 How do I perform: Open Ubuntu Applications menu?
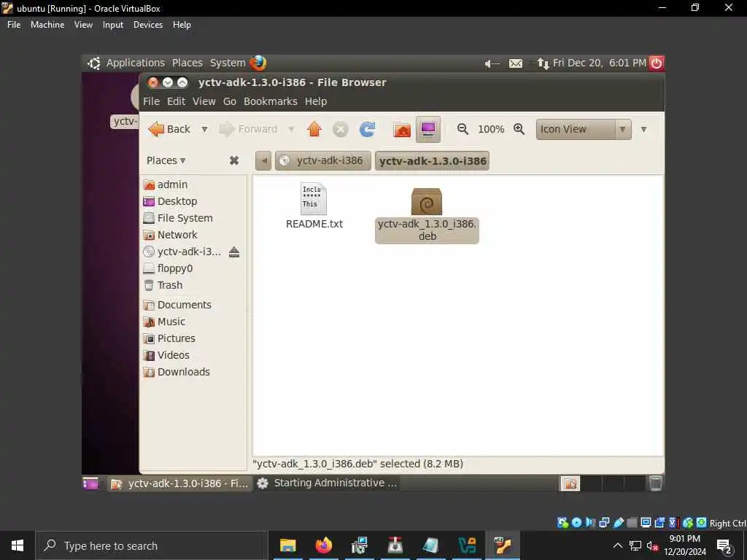[135, 63]
